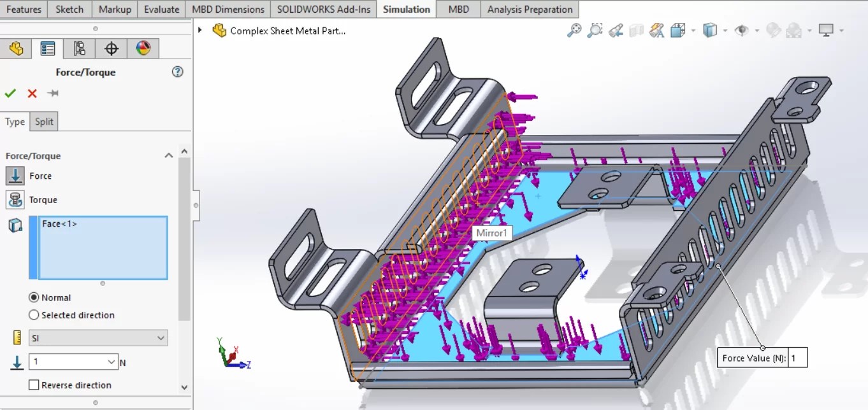Viewport: 868px width, 410px height.
Task: Open Display Style dropdown arrow
Action: point(725,31)
